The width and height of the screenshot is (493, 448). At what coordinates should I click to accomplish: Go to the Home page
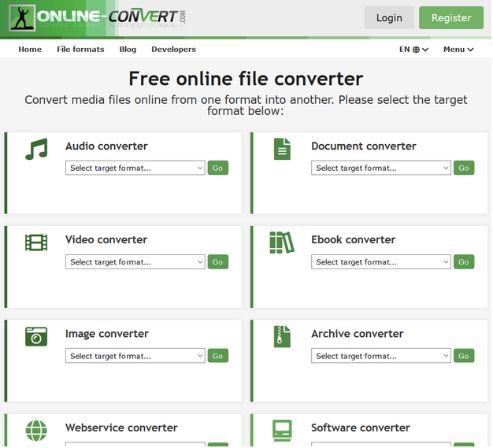(x=30, y=49)
